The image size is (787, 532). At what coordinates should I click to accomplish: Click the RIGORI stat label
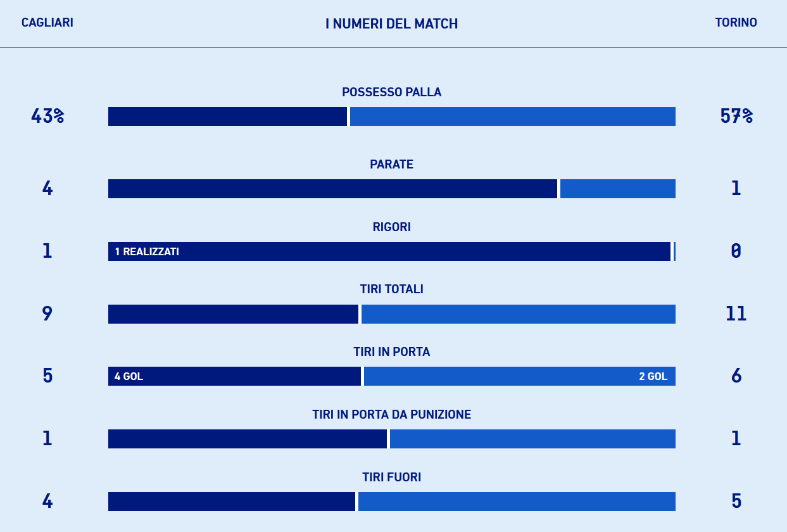(x=391, y=227)
